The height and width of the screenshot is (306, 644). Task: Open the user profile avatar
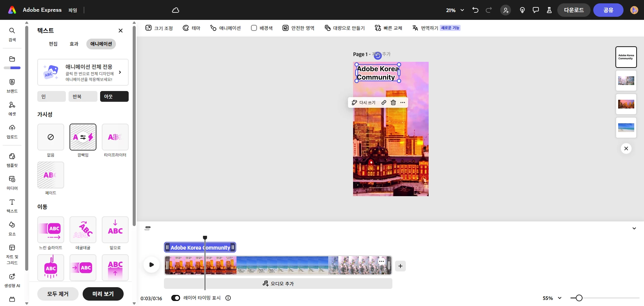point(634,10)
